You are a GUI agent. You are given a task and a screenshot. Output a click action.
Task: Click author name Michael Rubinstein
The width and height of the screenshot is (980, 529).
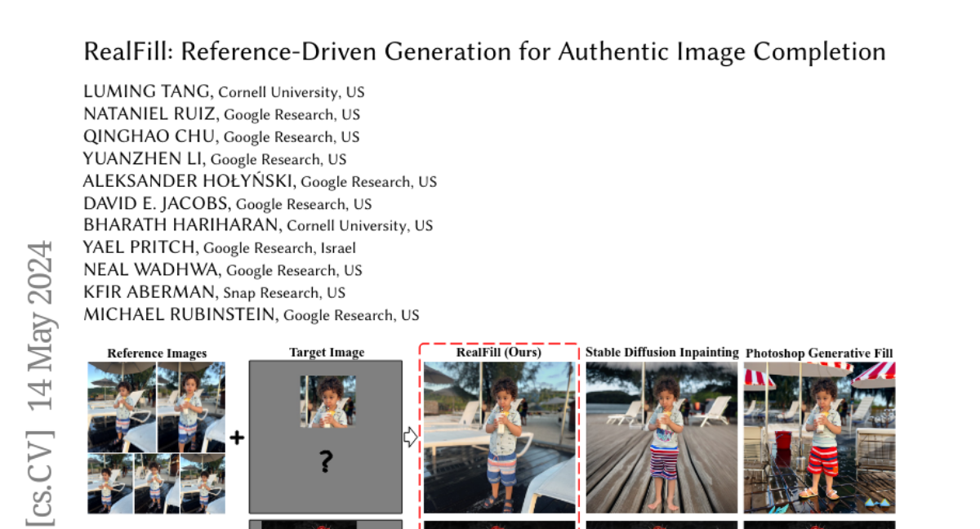tap(180, 314)
